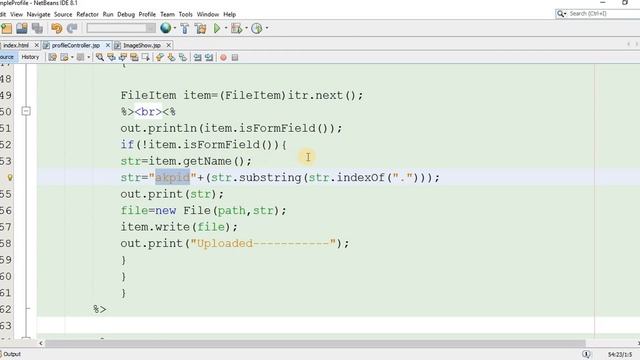The image size is (640, 360).
Task: Toggle Rectangular Selection icon
Action: [x=145, y=57]
